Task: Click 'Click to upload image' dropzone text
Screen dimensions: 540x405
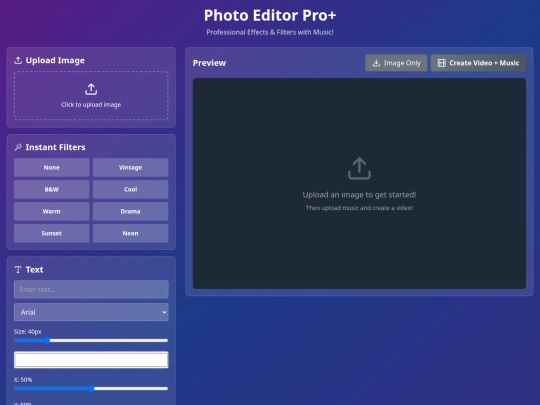Action: pos(91,105)
